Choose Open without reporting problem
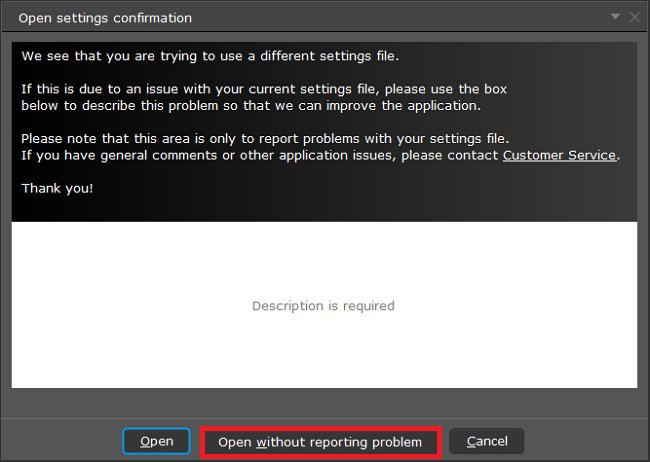The height and width of the screenshot is (462, 650). 320,443
